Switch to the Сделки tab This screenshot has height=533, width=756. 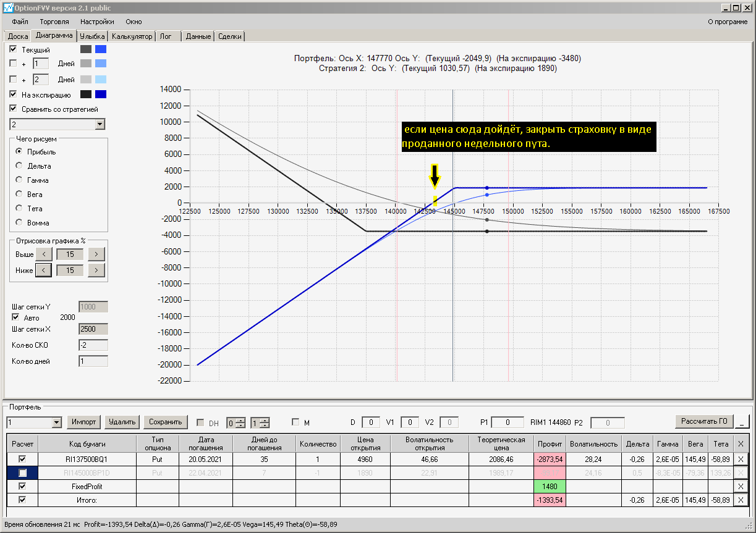point(230,36)
